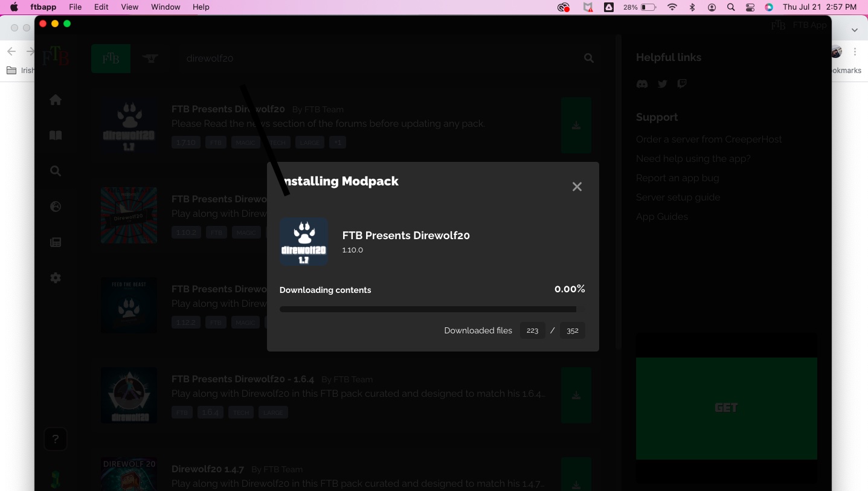Open the news feed icon in sidebar
This screenshot has width=868, height=491.
55,242
